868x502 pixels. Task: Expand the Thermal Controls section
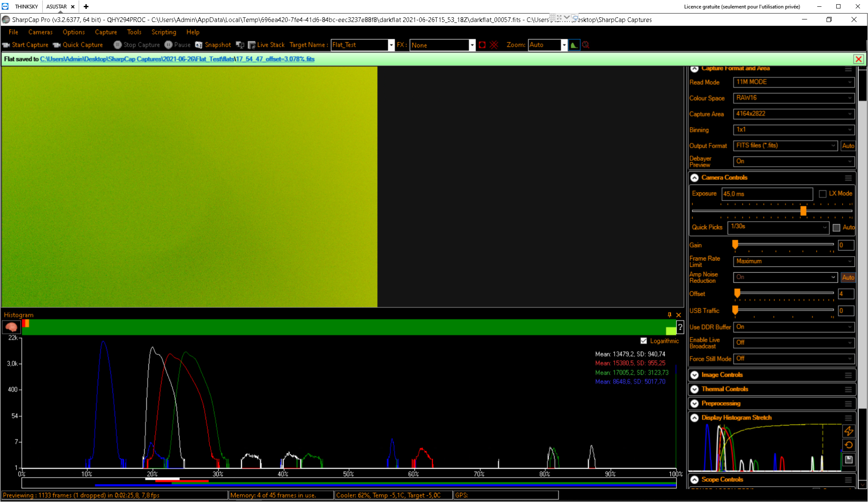(694, 389)
